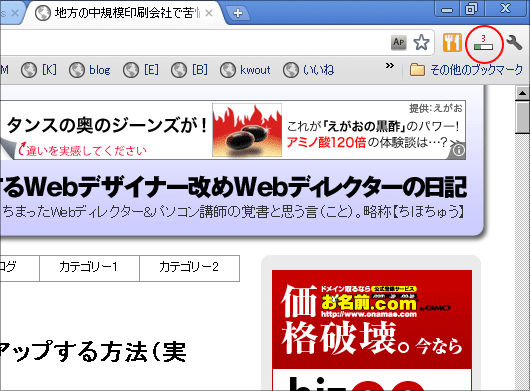Click the black vinegar beans ad image

pyautogui.click(x=247, y=130)
